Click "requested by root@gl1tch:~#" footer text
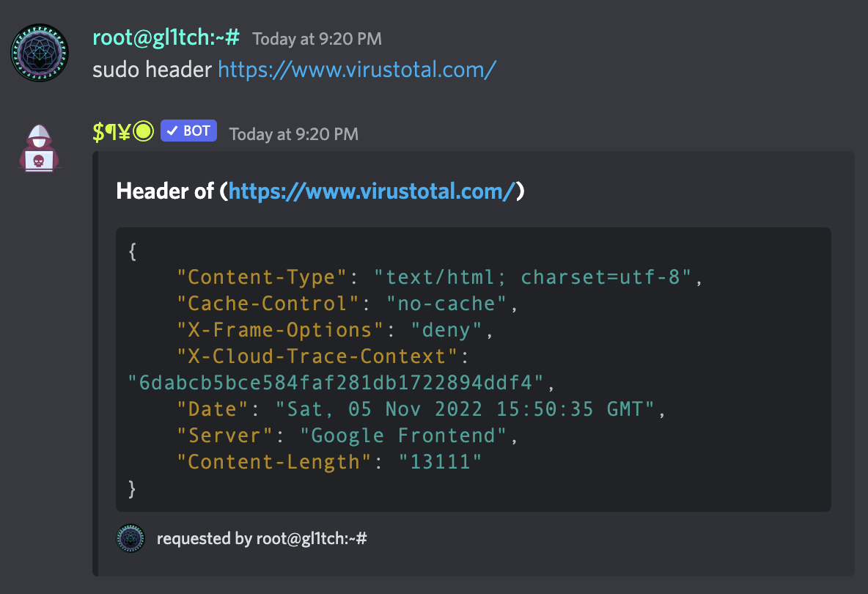Screen dimensions: 868x594 point(262,539)
